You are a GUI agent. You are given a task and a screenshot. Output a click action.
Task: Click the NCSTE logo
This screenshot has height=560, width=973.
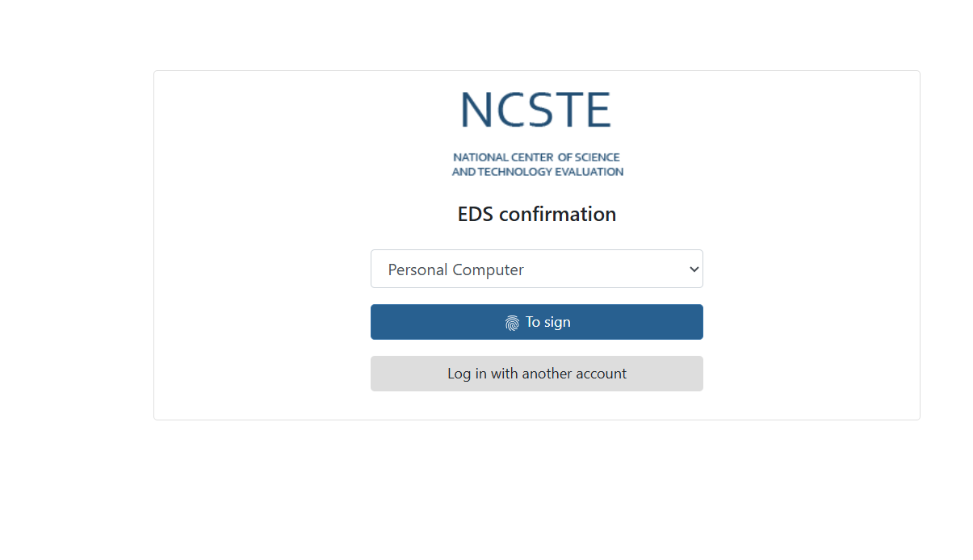(x=536, y=111)
